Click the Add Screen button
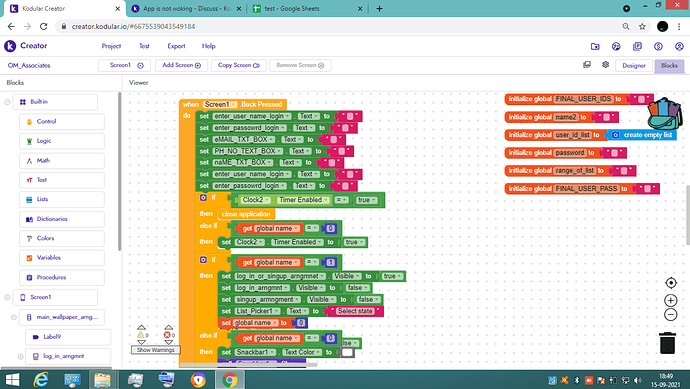 coord(181,65)
